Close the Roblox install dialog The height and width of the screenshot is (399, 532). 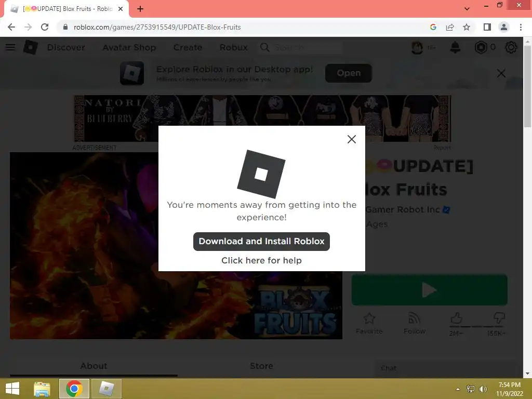point(352,139)
